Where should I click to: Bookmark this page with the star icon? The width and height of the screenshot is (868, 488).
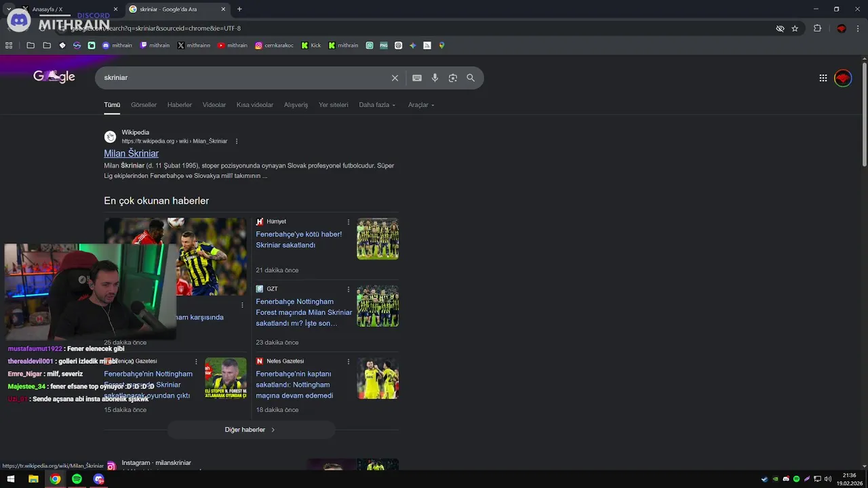795,28
